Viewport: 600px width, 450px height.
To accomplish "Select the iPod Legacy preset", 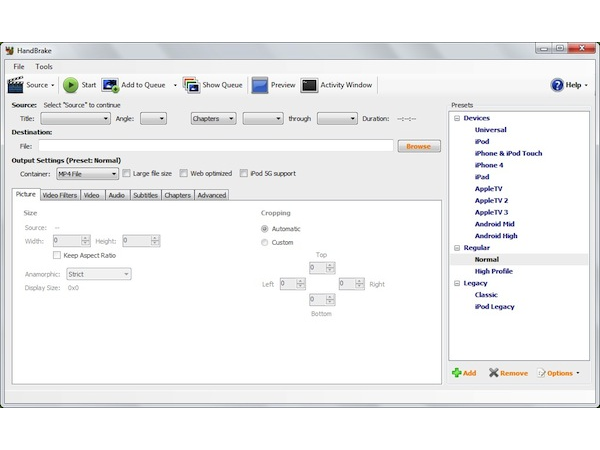I will 495,307.
